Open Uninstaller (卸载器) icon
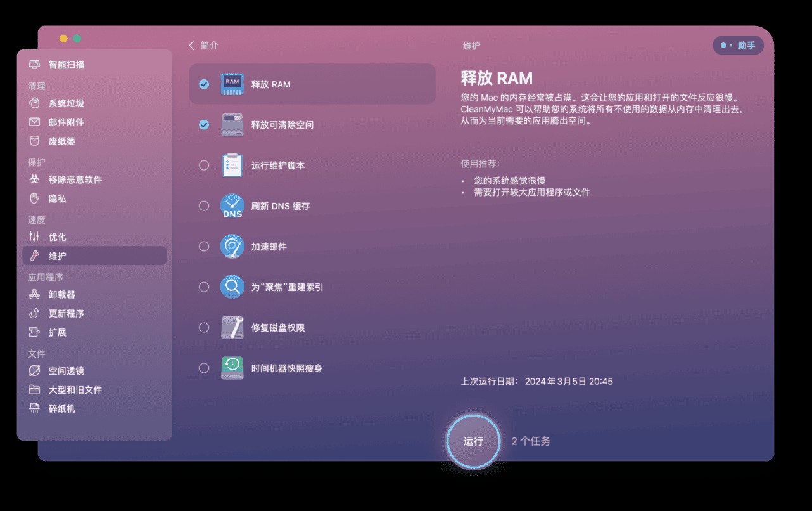 coord(35,295)
